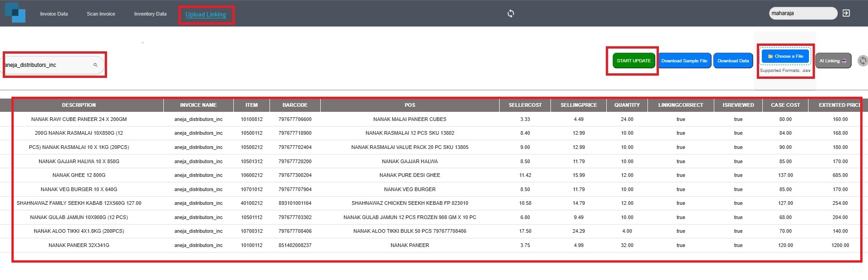Image resolution: width=868 pixels, height=280 pixels.
Task: Click item number 10100812
Action: (x=252, y=119)
